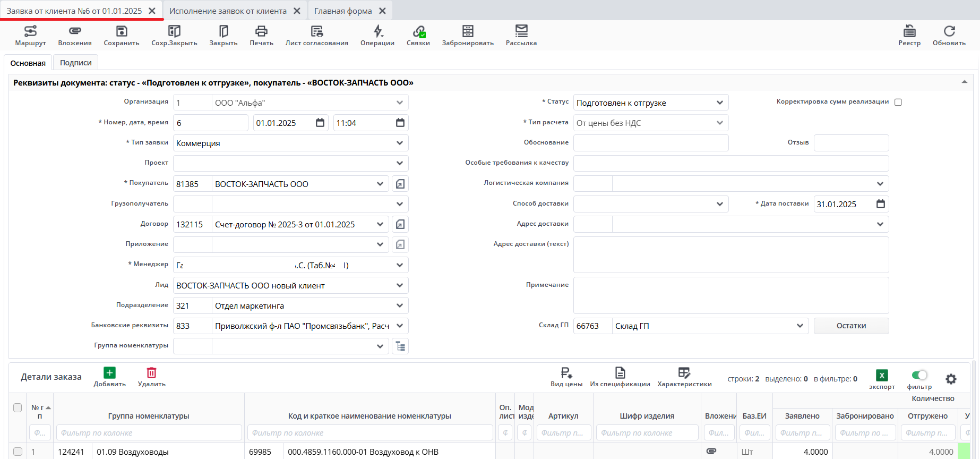The width and height of the screenshot is (980, 459).
Task: Collapse the Реквизиты документа section
Action: point(964,82)
